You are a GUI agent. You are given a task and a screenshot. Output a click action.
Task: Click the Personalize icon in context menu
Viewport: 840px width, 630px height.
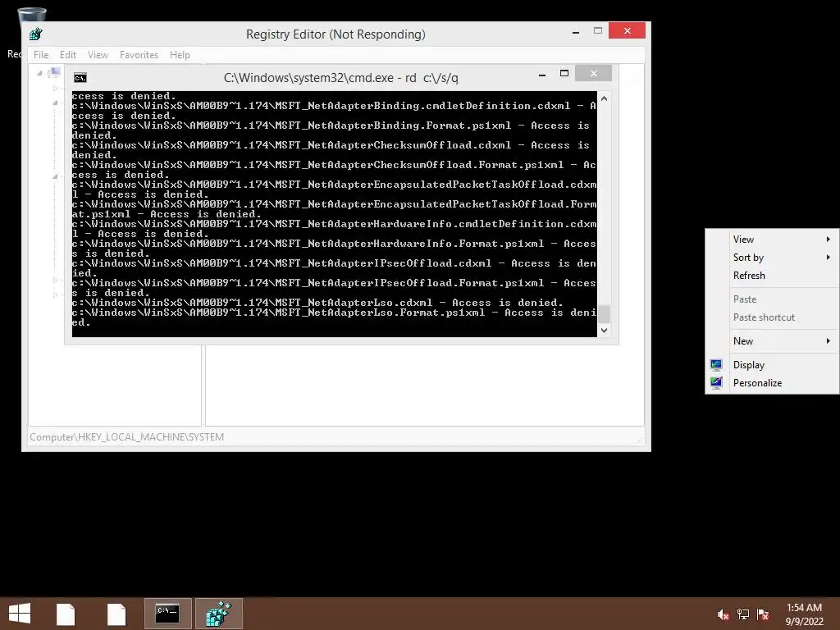click(716, 382)
